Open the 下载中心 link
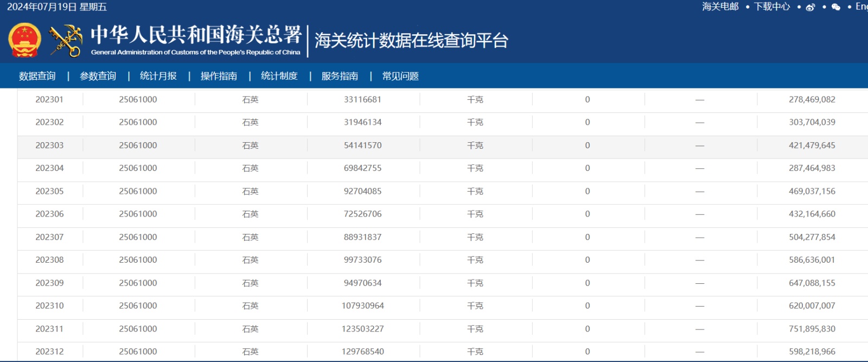 point(772,7)
